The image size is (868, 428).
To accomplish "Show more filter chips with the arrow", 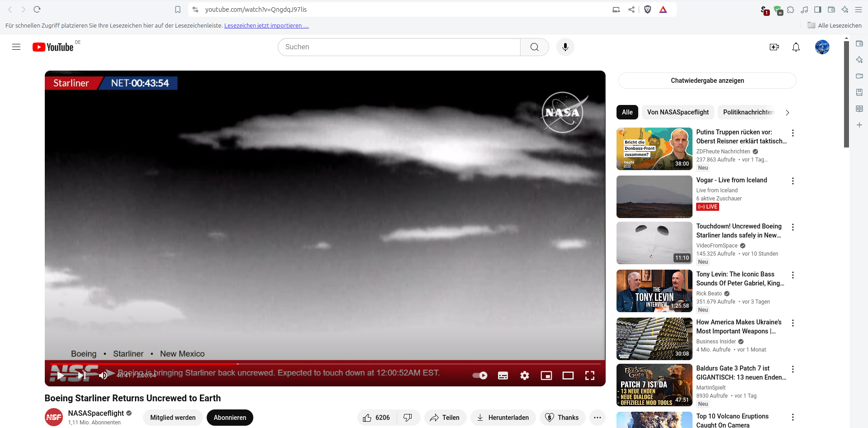I will (x=787, y=113).
